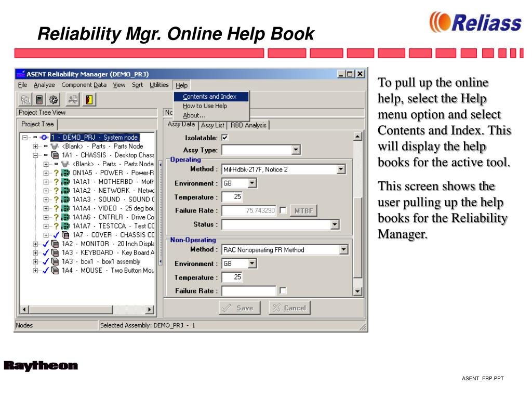Click the project tree's right scroll arrow
This screenshot has height=399, width=532.
[x=149, y=309]
